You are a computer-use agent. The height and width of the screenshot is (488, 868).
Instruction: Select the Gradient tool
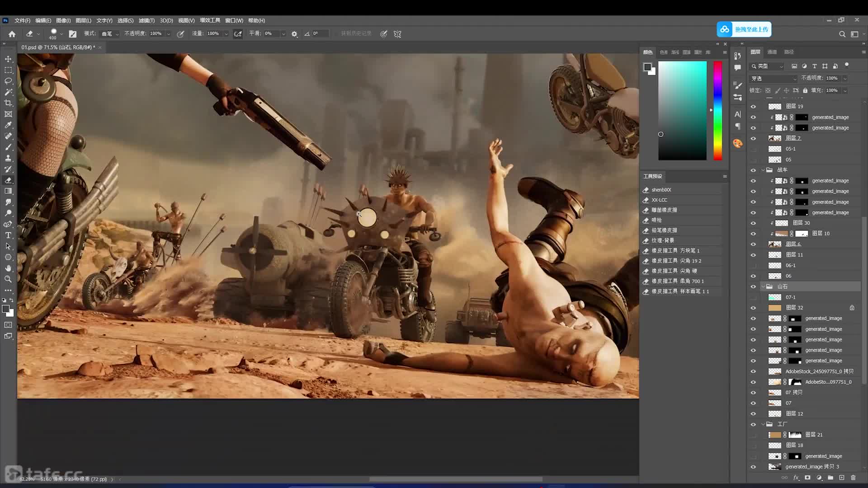(8, 191)
